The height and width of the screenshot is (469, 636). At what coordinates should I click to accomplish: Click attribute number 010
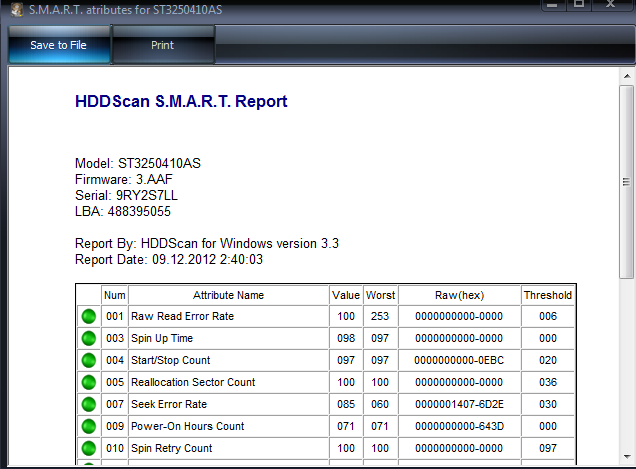coord(115,448)
